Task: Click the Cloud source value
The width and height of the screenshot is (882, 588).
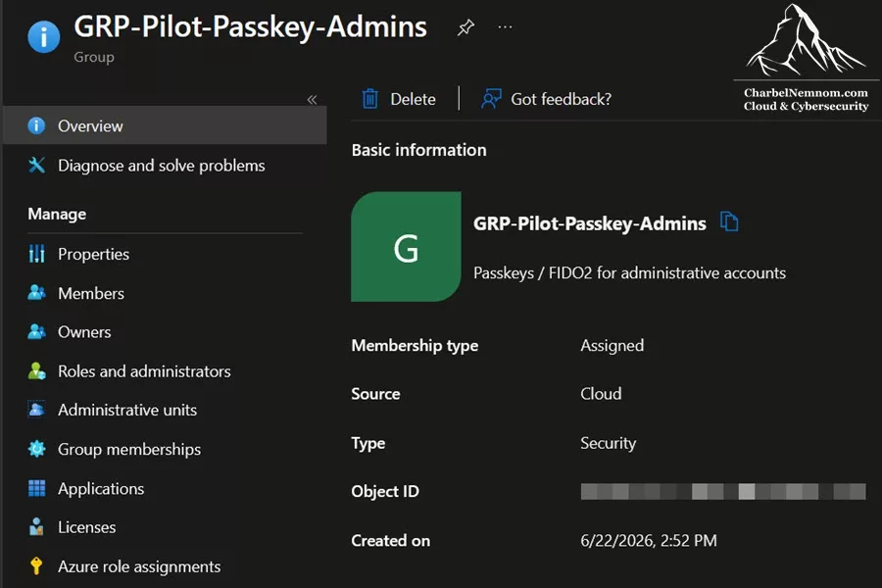Action: pos(601,394)
